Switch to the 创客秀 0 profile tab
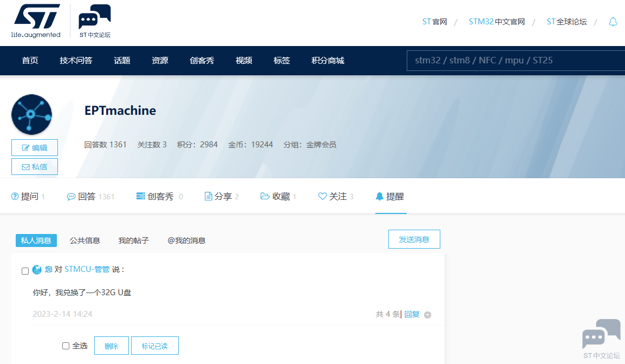This screenshot has height=364, width=625. [160, 197]
